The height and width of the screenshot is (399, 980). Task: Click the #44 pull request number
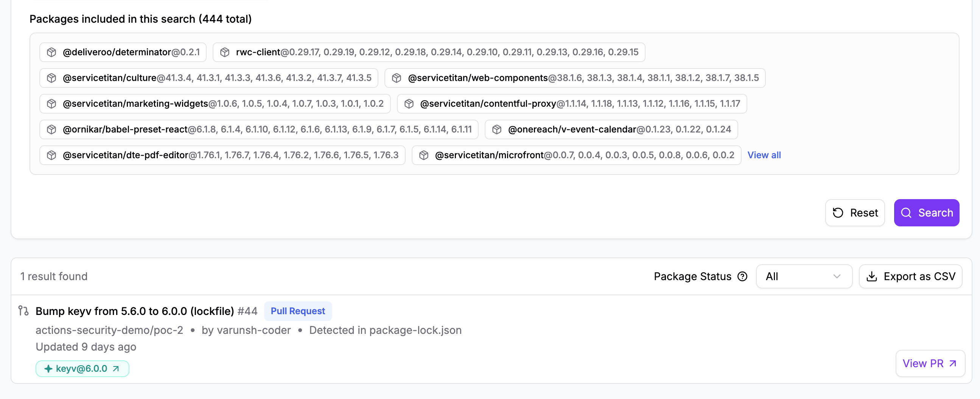point(247,311)
